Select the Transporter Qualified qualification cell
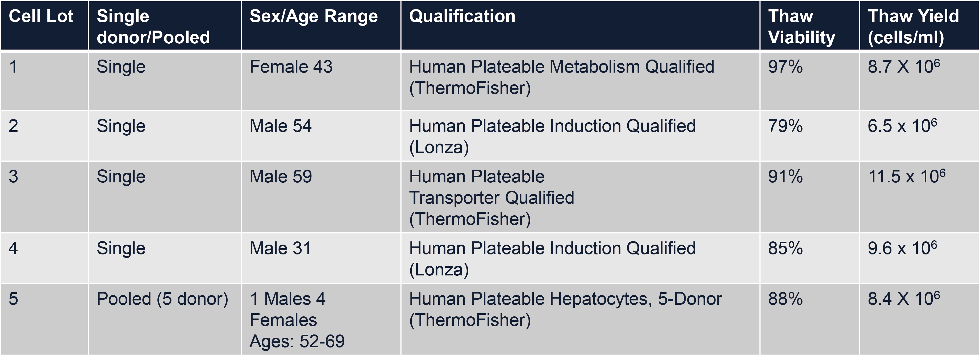The width and height of the screenshot is (980, 356). click(491, 198)
